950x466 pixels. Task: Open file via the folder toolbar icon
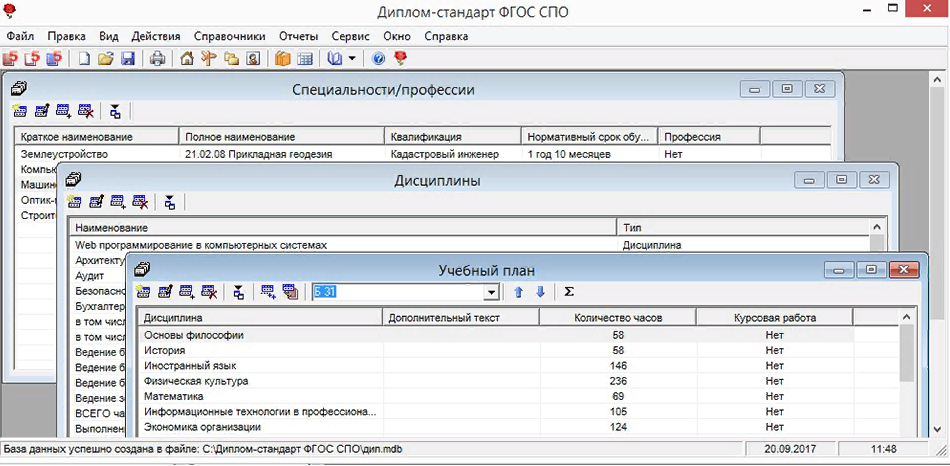point(106,58)
